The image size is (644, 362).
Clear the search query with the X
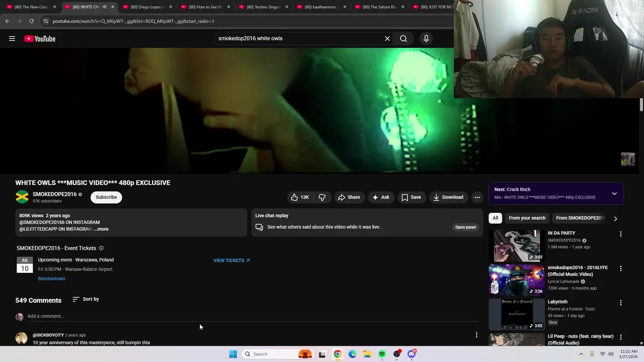click(x=387, y=39)
